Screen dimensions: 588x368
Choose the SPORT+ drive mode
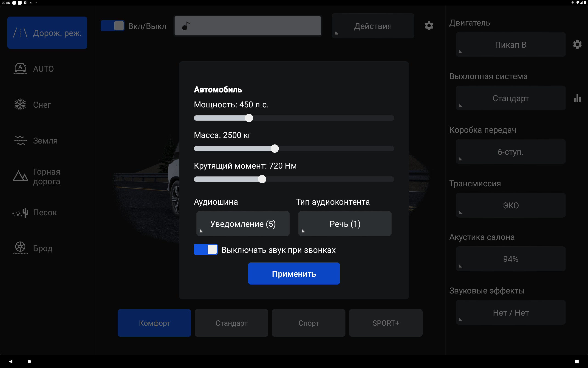(x=386, y=323)
